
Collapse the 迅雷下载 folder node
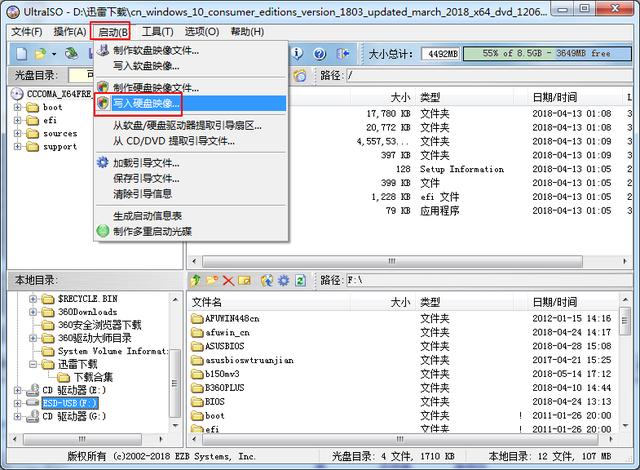click(x=33, y=364)
